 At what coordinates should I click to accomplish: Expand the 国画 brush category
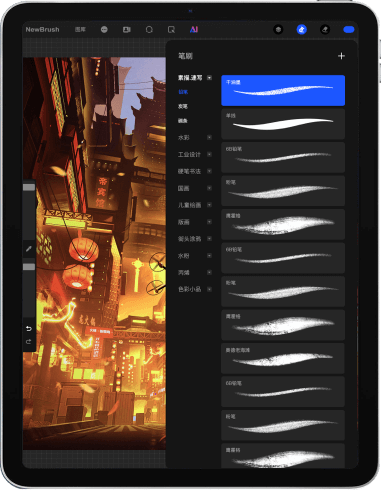pyautogui.click(x=209, y=188)
